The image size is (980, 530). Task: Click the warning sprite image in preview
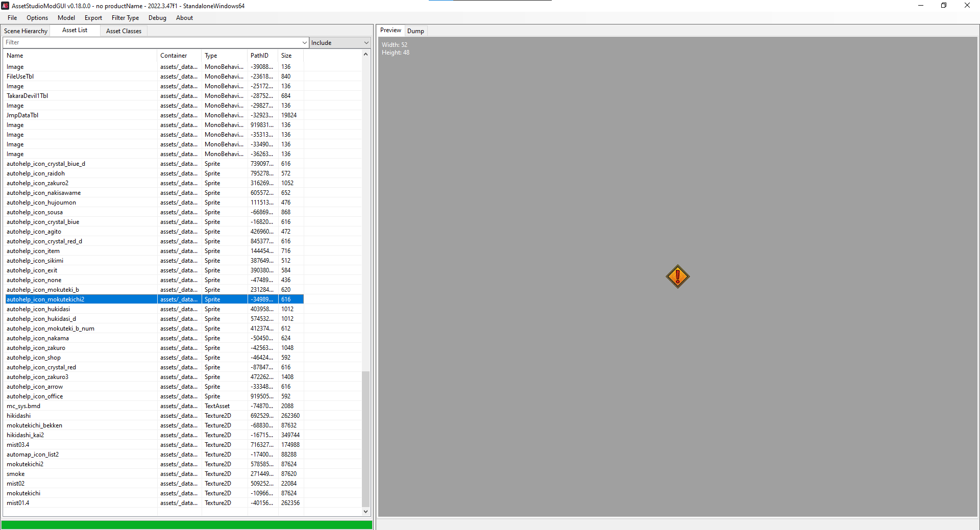[x=678, y=276]
